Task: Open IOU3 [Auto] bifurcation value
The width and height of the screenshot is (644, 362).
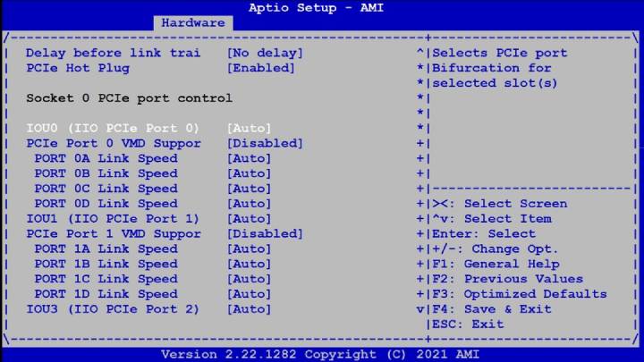Action: point(249,309)
